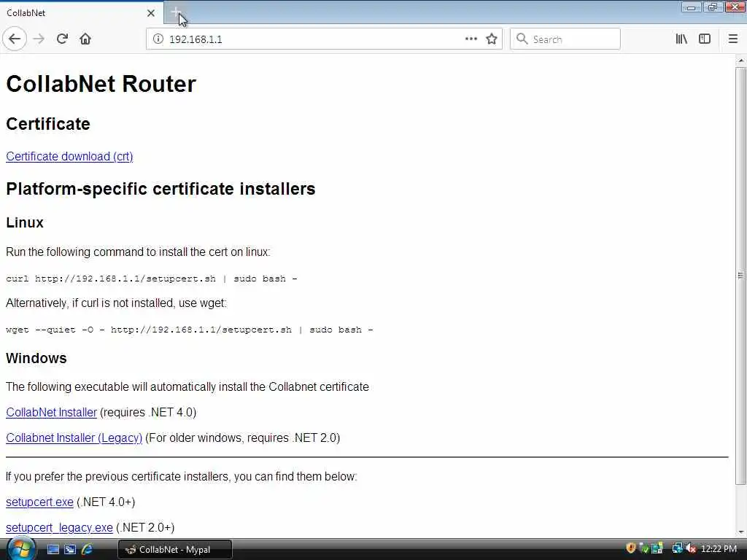Toggle the browser sidebar
The height and width of the screenshot is (560, 747).
tap(705, 39)
